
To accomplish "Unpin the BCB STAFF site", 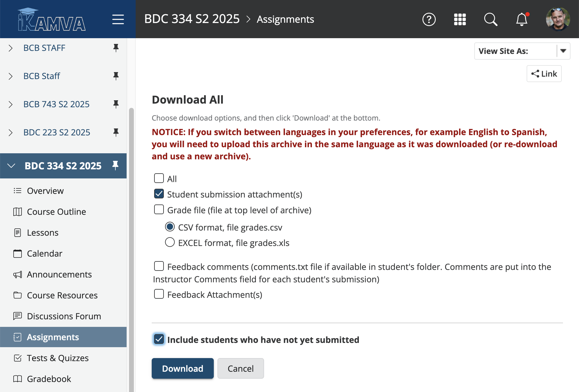I will pyautogui.click(x=116, y=48).
